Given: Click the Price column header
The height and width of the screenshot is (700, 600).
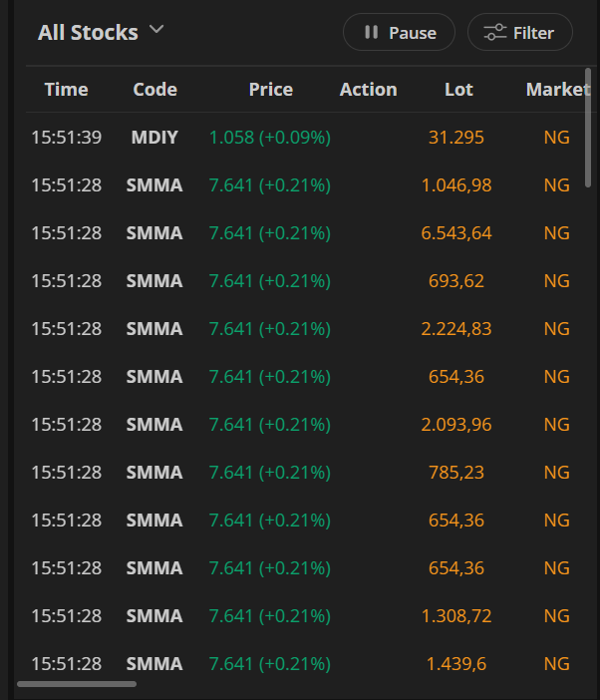Looking at the screenshot, I should 270,90.
